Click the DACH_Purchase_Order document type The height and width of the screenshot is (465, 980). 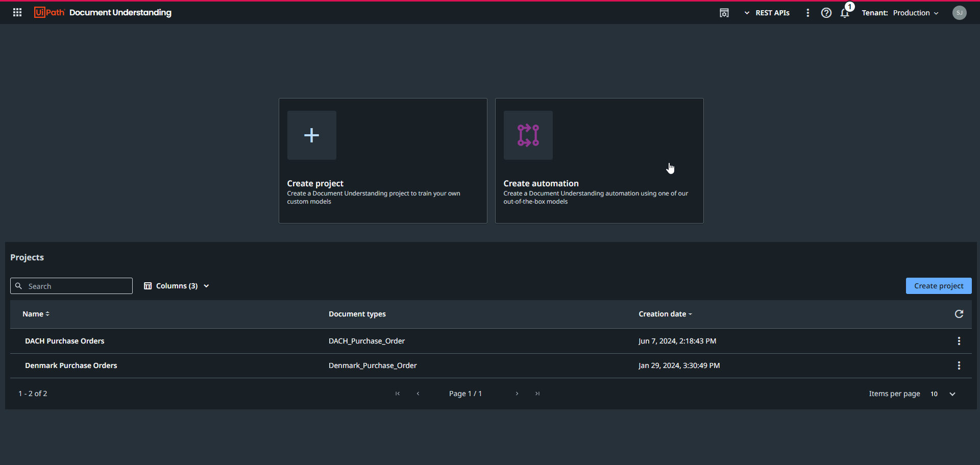click(366, 341)
